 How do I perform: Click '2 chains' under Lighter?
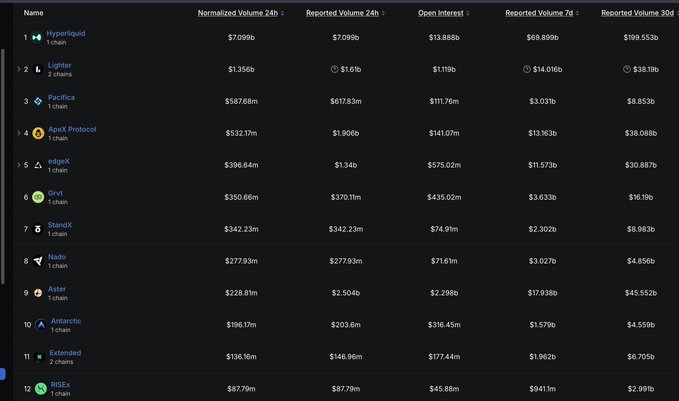tap(60, 74)
